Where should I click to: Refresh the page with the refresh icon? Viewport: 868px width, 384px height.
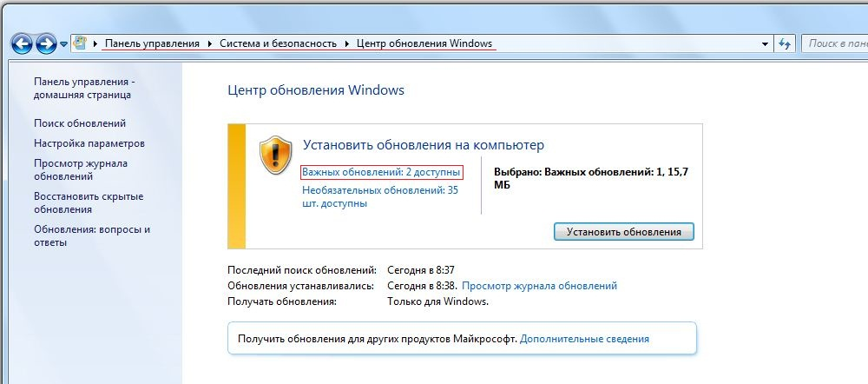coord(784,43)
